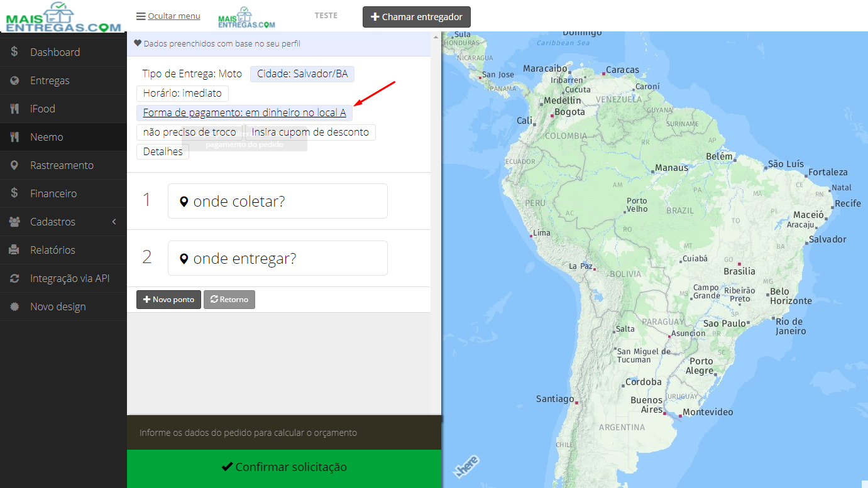Go to the Entregas menu item

(x=63, y=80)
